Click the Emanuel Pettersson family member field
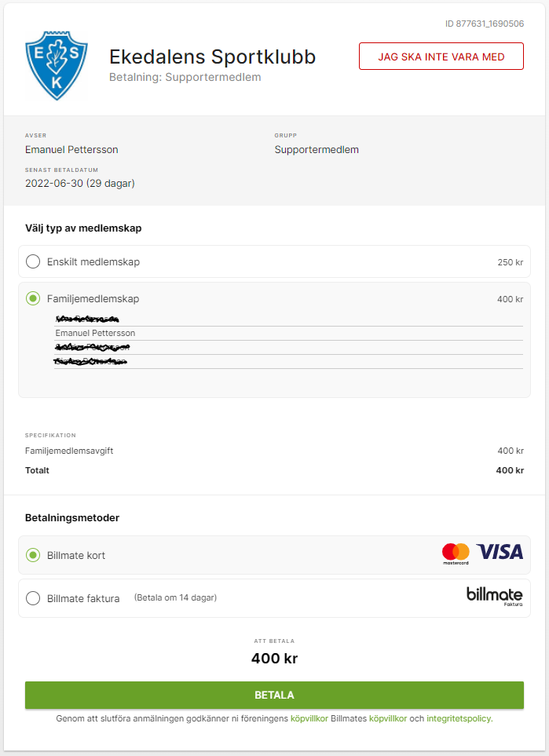This screenshot has width=549, height=756. click(287, 333)
